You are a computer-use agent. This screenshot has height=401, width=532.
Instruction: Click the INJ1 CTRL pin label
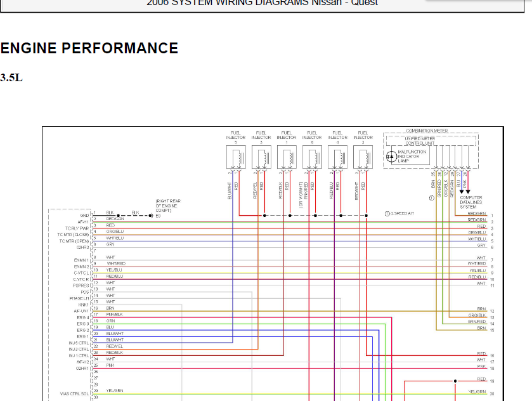pos(79,356)
